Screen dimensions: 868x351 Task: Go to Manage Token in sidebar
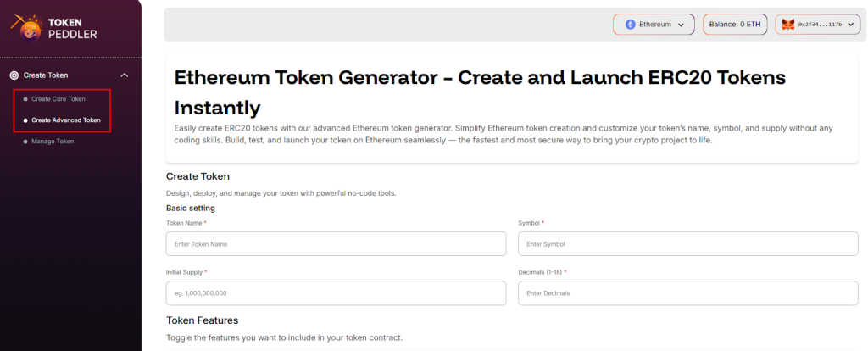(x=53, y=141)
